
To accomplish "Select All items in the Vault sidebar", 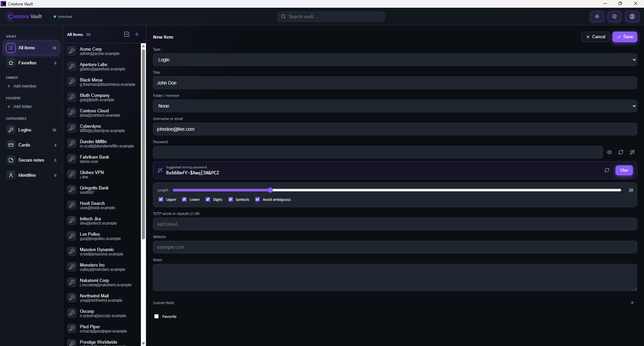I will 32,48.
